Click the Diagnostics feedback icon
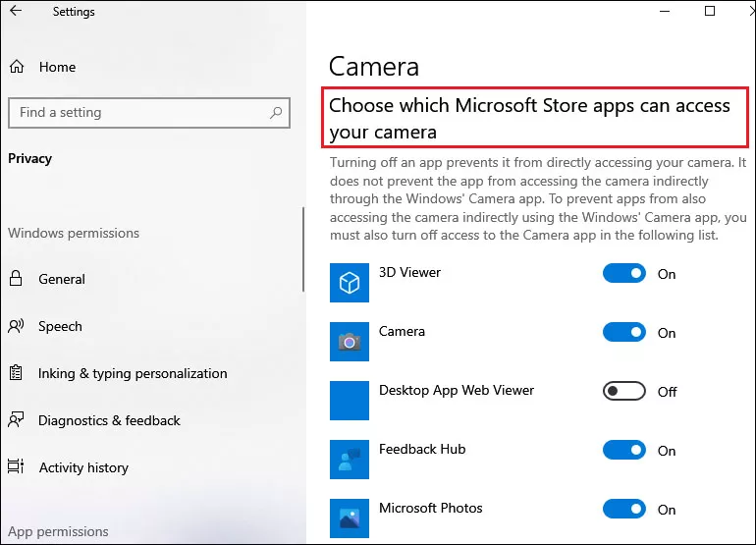 pos(16,419)
